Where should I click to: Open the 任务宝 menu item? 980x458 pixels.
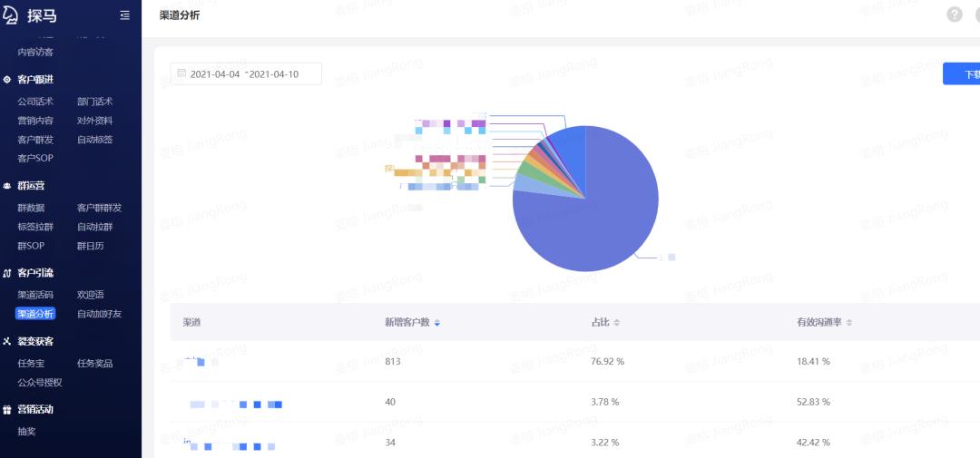click(x=31, y=364)
